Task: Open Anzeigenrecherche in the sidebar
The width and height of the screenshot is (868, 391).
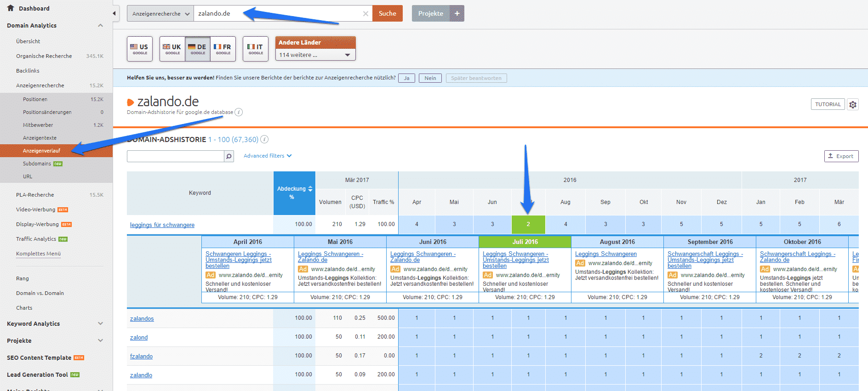Action: point(40,85)
